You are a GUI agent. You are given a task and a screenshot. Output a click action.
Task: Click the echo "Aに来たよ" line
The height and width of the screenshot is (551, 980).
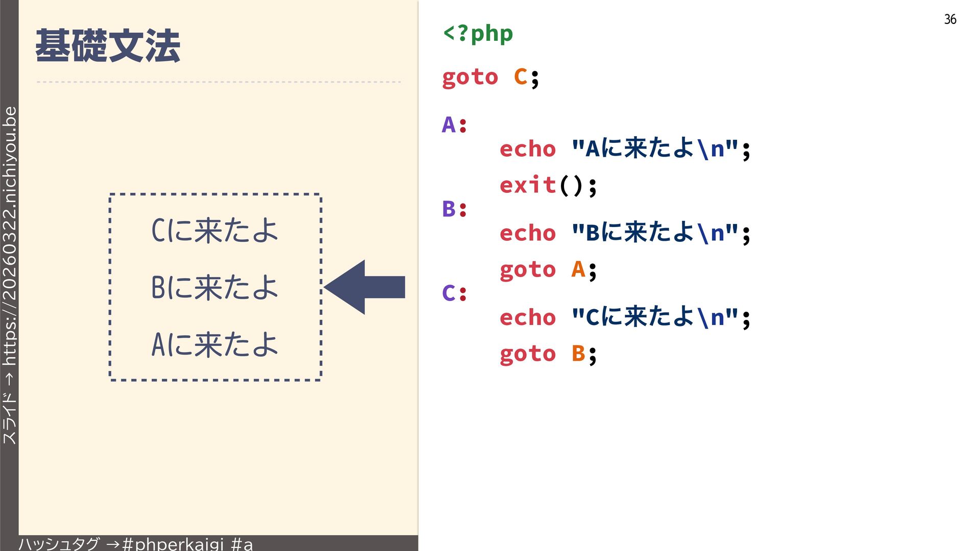[625, 149]
